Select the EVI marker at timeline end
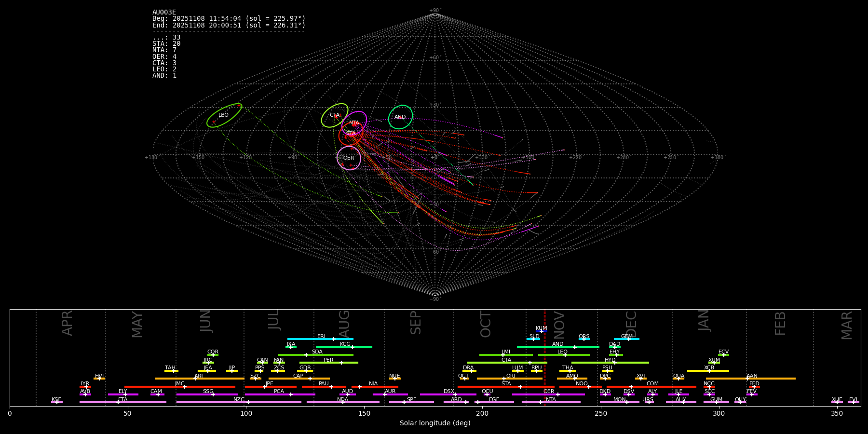The height and width of the screenshot is (434, 868). click(853, 402)
